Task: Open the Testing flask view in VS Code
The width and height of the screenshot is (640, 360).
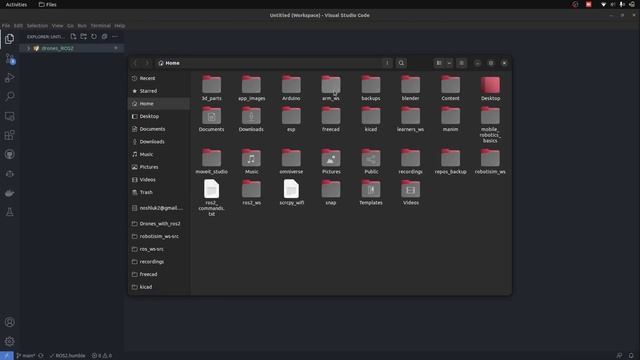Action: click(9, 212)
